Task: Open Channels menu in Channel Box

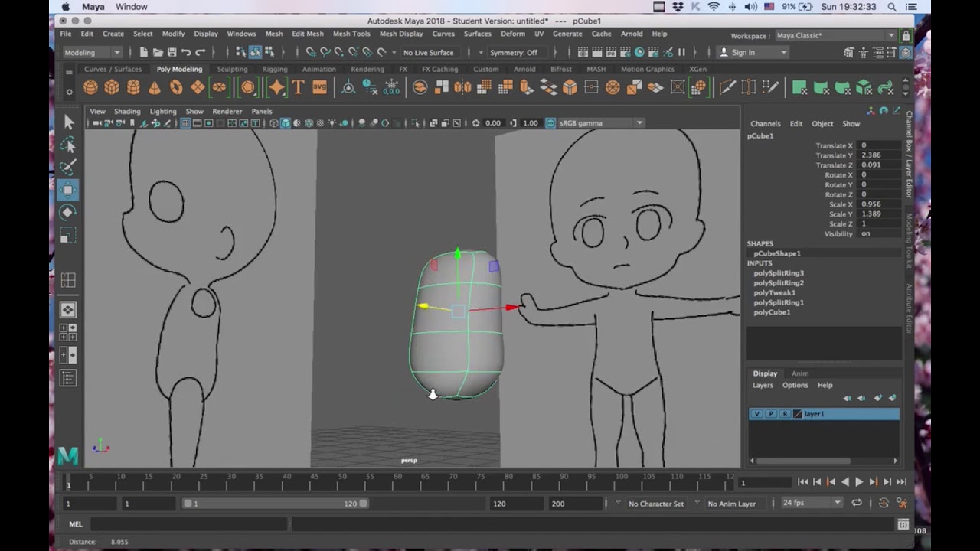Action: click(x=765, y=123)
